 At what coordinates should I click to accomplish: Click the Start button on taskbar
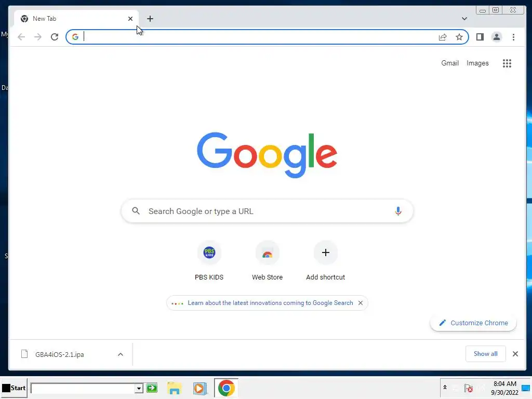click(x=14, y=388)
